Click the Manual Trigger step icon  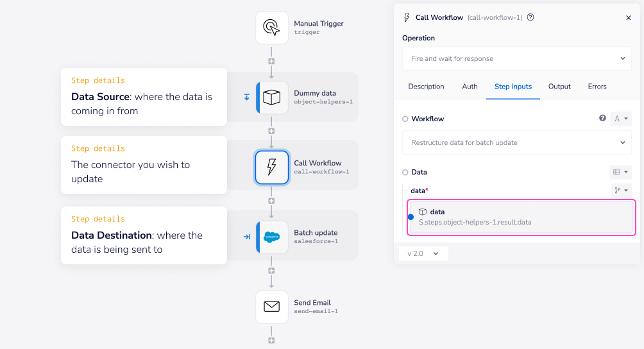click(x=271, y=28)
